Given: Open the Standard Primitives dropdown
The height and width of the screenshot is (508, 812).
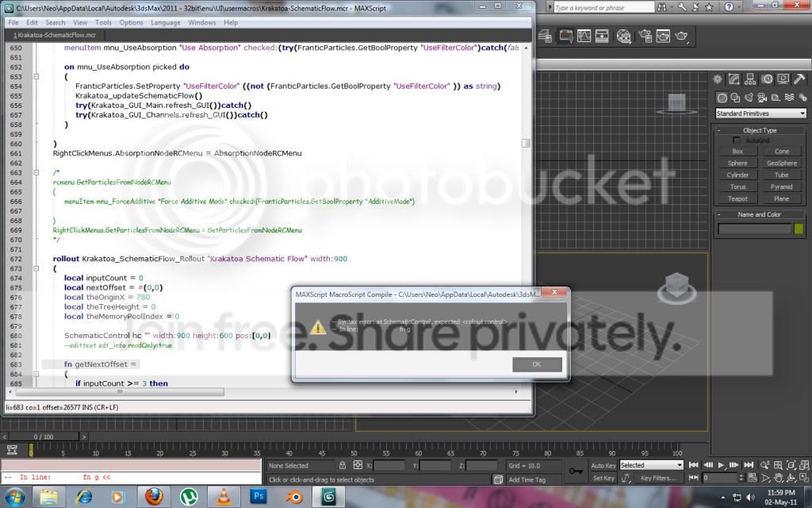Looking at the screenshot, I should pyautogui.click(x=760, y=114).
